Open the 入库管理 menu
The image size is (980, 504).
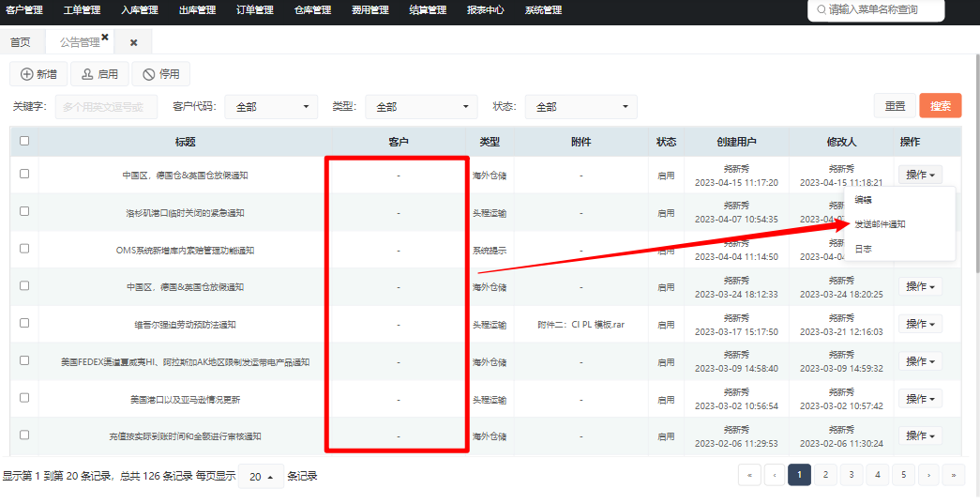point(140,10)
